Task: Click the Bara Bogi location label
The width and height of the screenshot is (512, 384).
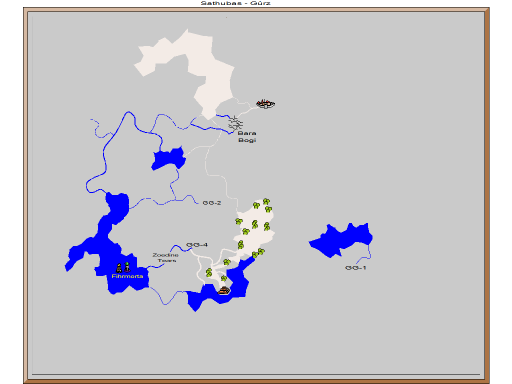Action: (x=247, y=137)
